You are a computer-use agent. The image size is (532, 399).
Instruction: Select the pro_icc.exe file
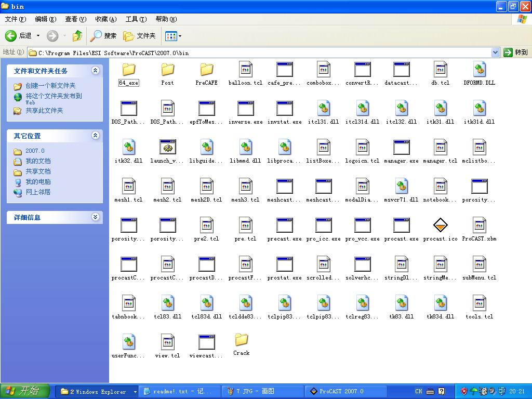[323, 230]
